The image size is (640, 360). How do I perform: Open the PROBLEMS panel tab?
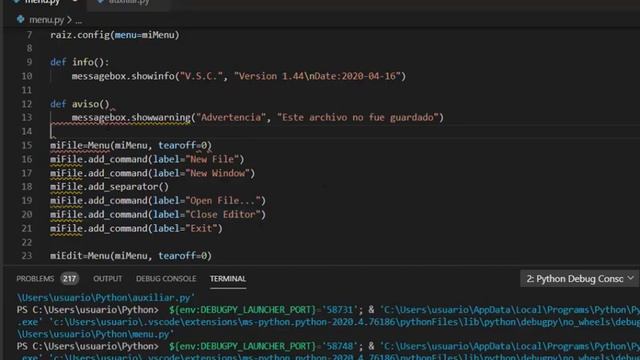tap(35, 279)
